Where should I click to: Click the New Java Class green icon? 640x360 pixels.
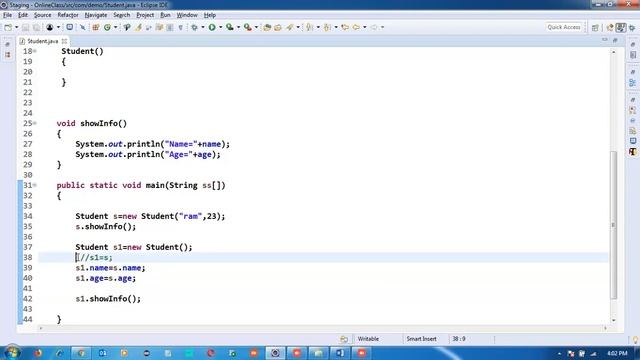pos(107,27)
